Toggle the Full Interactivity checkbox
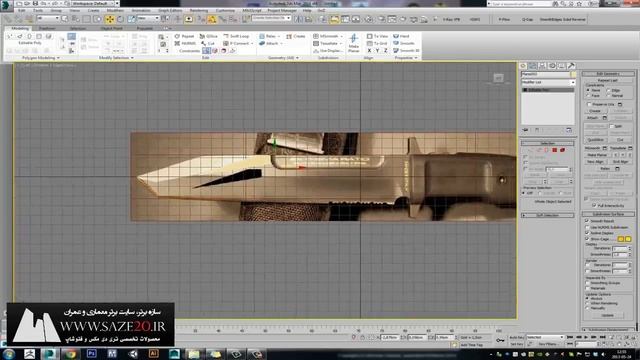The image size is (640, 360). point(594,205)
